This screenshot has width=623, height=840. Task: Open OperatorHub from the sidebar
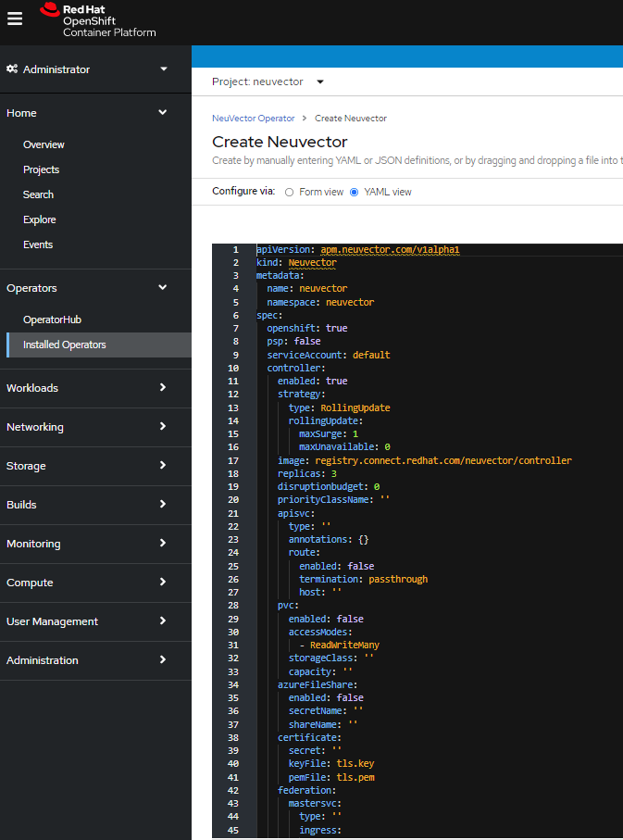coord(52,320)
